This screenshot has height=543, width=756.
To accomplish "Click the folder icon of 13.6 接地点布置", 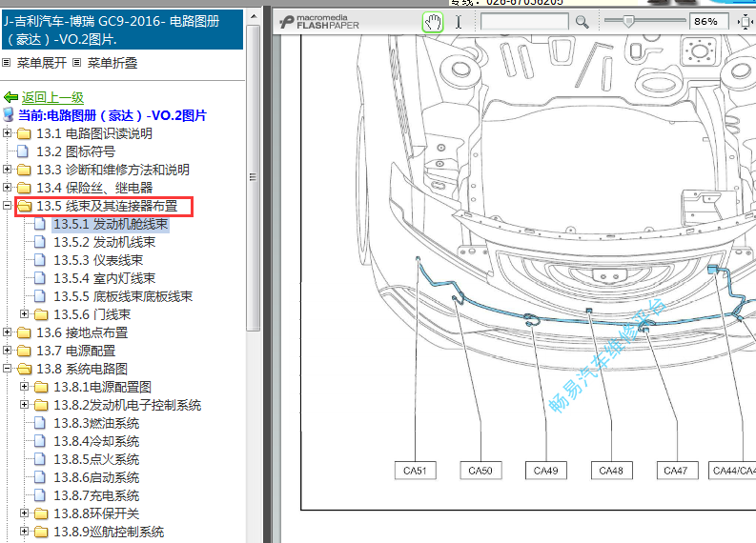I will coord(24,332).
